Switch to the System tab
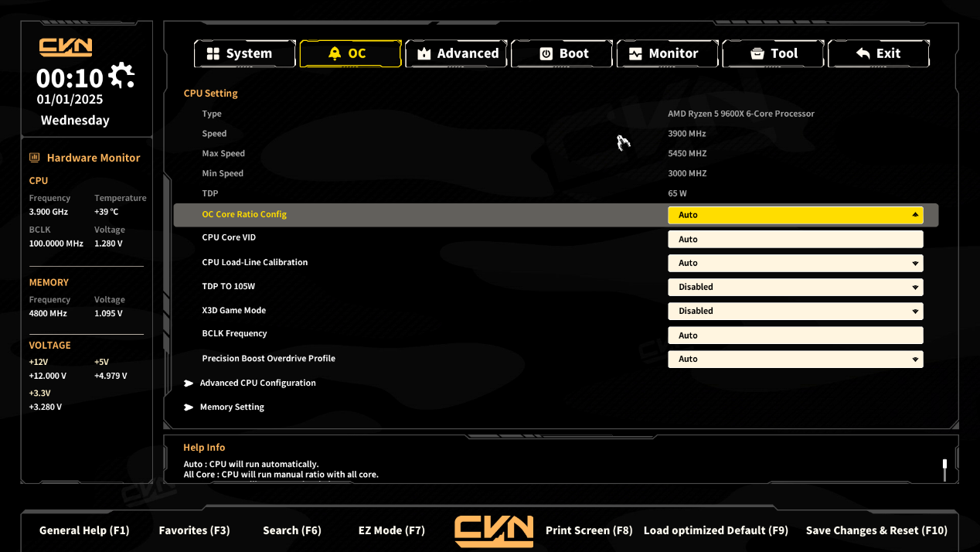The width and height of the screenshot is (980, 552). [x=244, y=53]
